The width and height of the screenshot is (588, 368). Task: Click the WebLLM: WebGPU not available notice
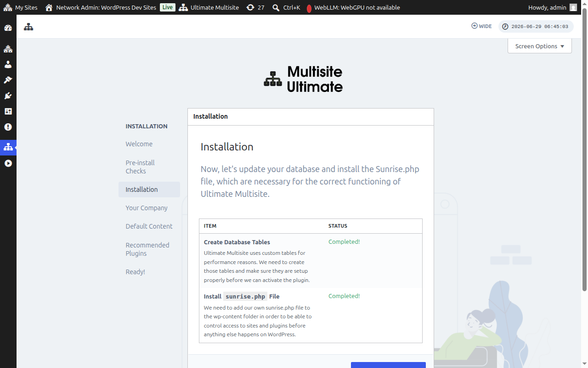[357, 7]
